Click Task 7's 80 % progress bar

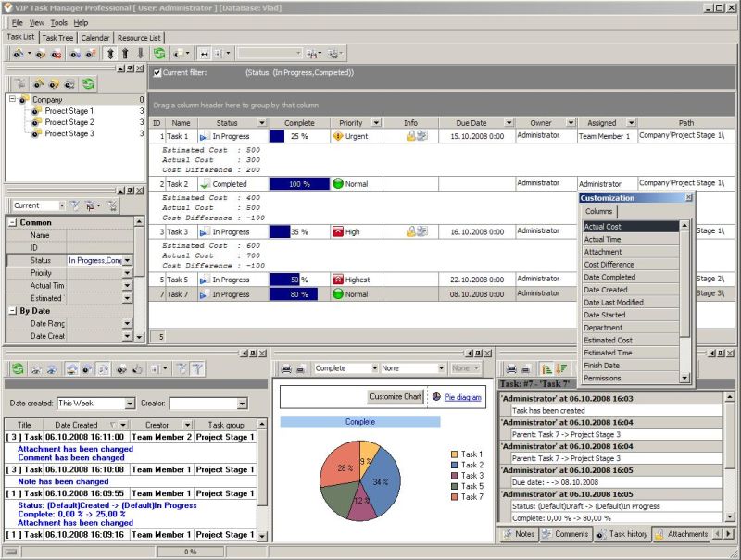294,294
